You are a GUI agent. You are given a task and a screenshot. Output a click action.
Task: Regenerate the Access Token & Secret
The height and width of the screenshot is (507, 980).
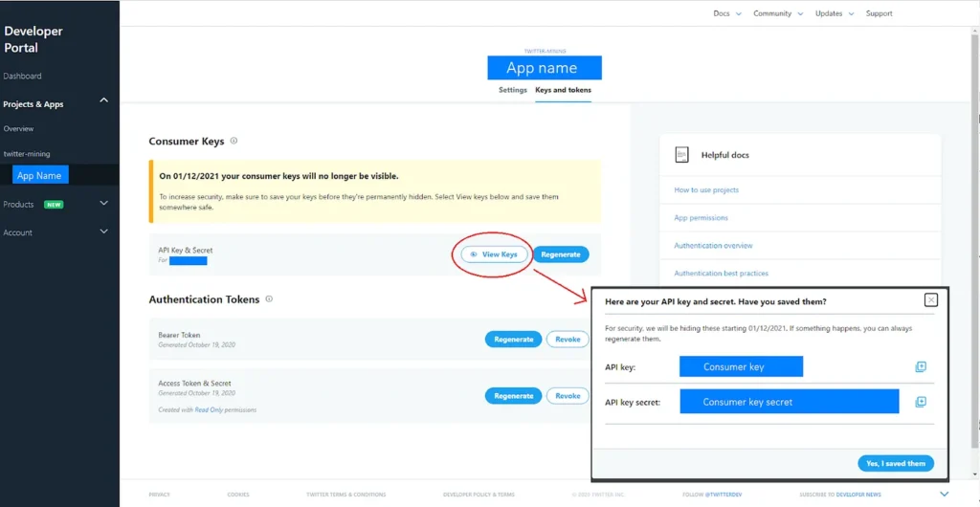point(513,396)
